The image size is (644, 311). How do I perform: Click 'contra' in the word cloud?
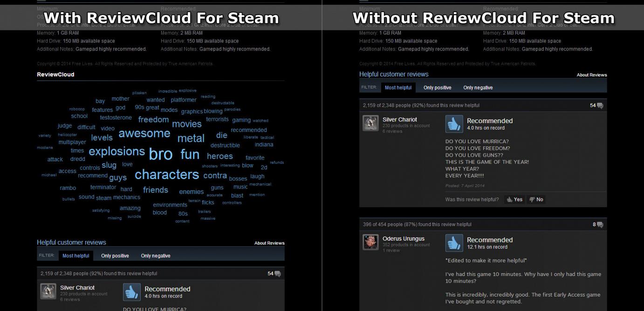pos(215,176)
